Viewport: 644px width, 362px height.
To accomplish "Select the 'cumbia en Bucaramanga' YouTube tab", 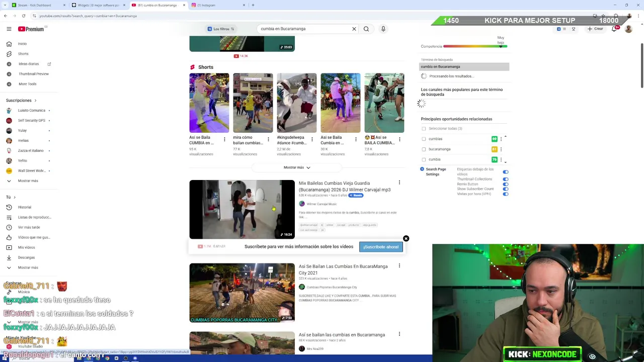I will pos(157,5).
